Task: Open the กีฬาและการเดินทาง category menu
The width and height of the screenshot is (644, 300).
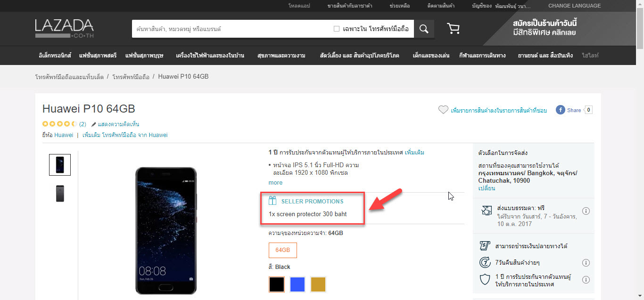Action: click(x=482, y=56)
